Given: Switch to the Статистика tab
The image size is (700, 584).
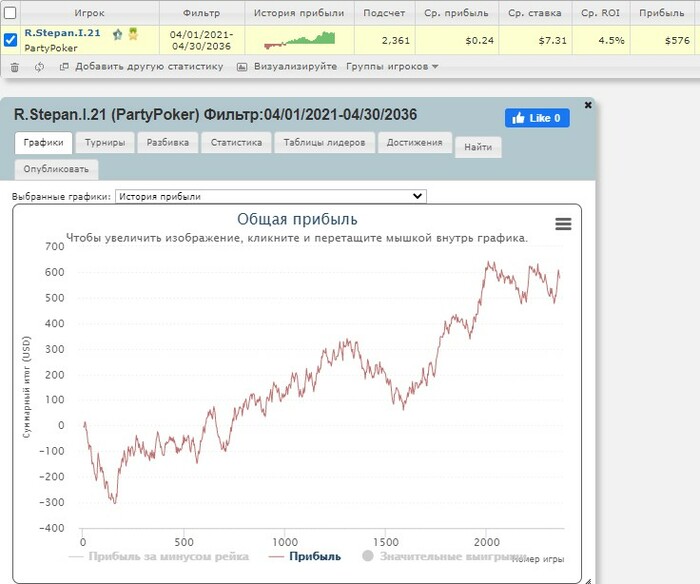Looking at the screenshot, I should tap(236, 143).
